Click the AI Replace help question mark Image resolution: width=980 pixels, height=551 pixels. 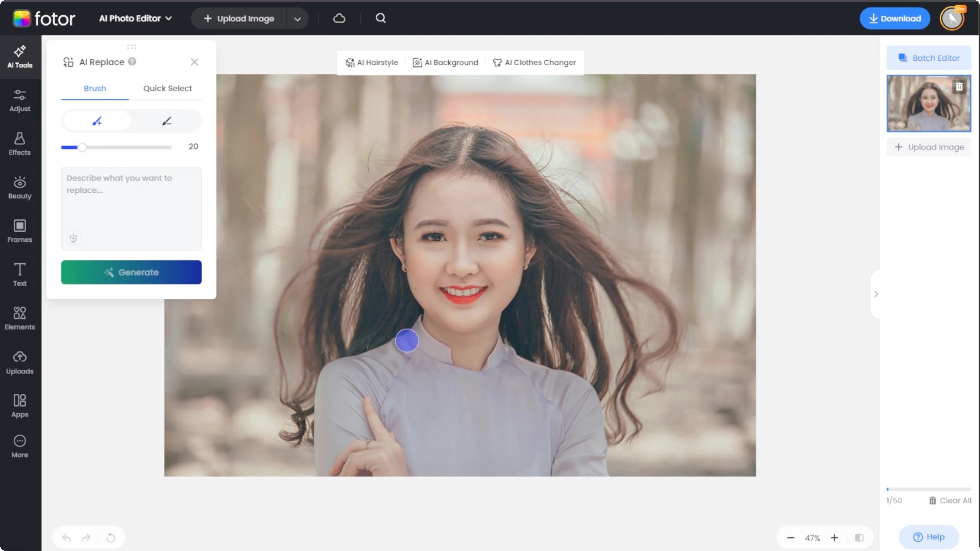pyautogui.click(x=132, y=61)
